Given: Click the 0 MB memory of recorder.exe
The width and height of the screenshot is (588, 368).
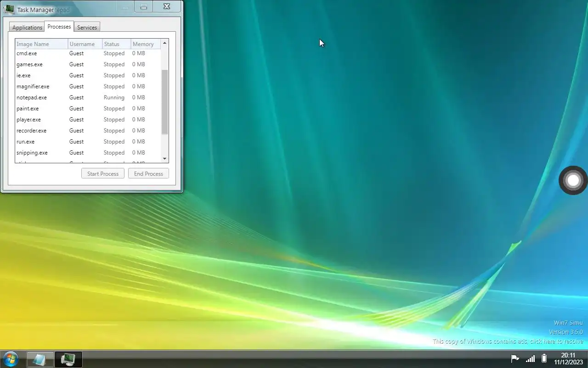Looking at the screenshot, I should click(139, 131).
